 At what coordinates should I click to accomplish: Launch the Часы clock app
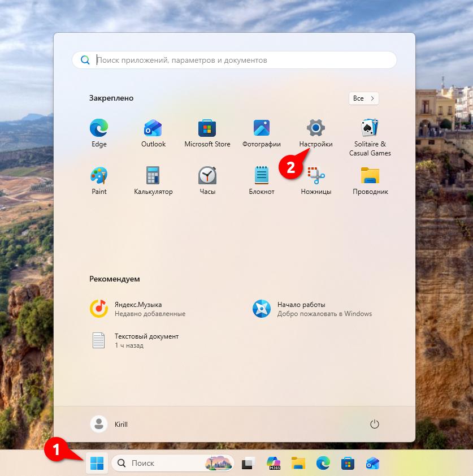click(x=207, y=176)
